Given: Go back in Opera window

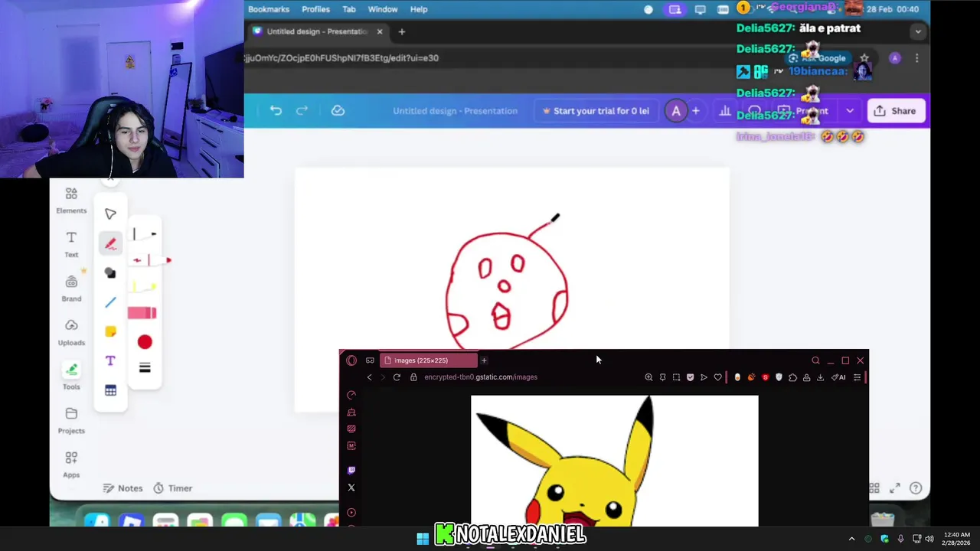Looking at the screenshot, I should click(x=369, y=377).
